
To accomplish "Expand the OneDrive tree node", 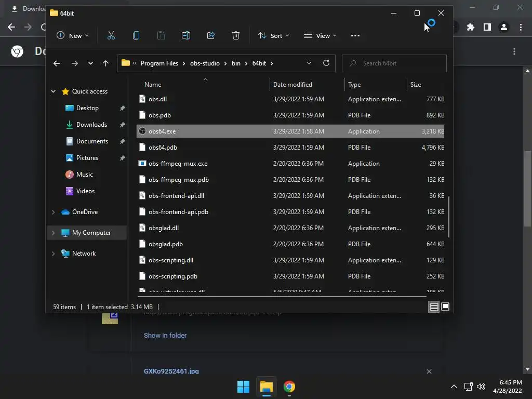I will [54, 212].
